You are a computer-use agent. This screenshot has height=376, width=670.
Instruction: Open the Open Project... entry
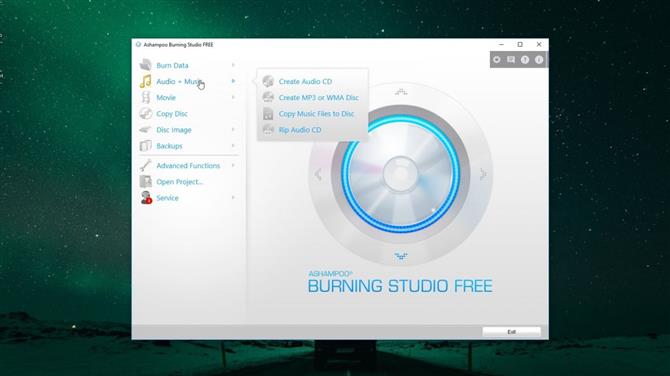(x=179, y=182)
